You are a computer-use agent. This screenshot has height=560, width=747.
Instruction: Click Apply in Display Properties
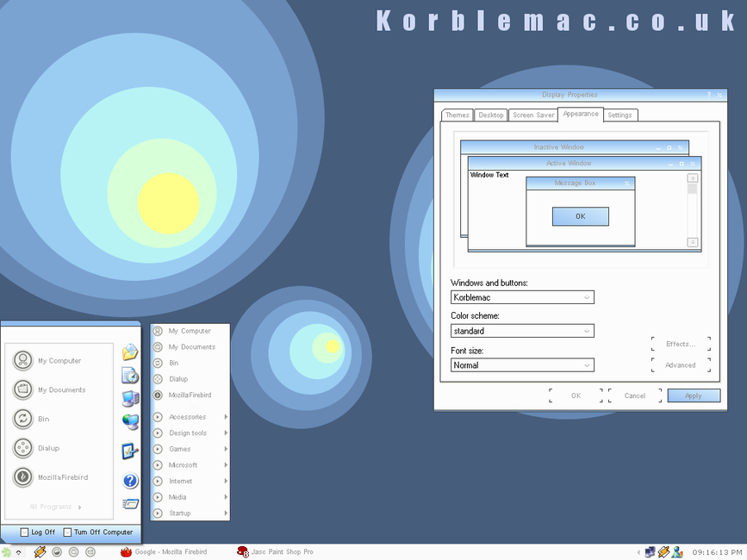click(x=694, y=395)
